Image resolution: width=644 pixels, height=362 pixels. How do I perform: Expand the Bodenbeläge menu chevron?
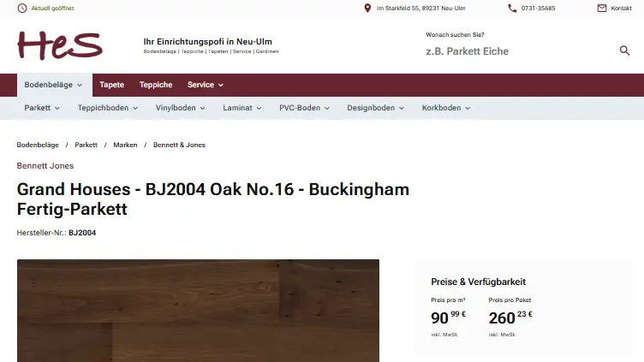pyautogui.click(x=80, y=85)
